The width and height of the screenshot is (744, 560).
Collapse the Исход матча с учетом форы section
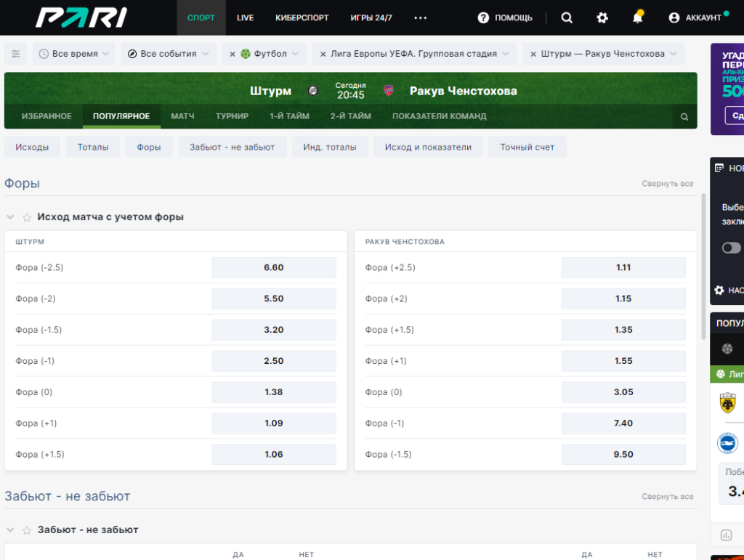(x=10, y=217)
